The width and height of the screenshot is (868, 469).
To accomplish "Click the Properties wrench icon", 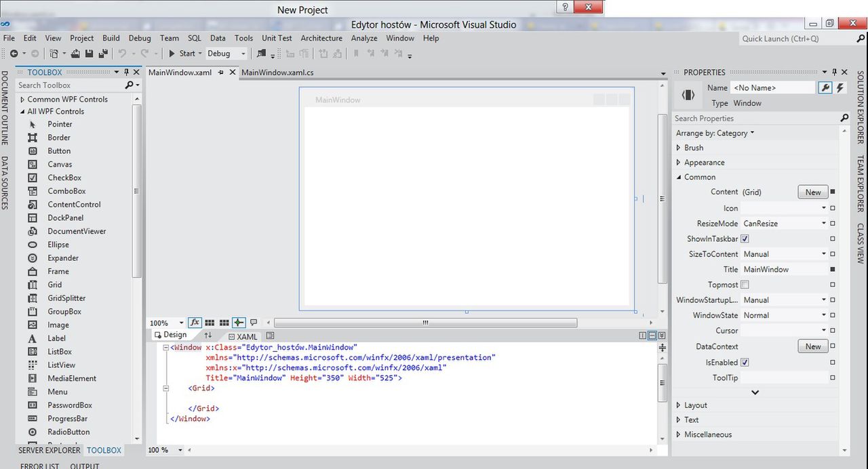I will tap(825, 87).
